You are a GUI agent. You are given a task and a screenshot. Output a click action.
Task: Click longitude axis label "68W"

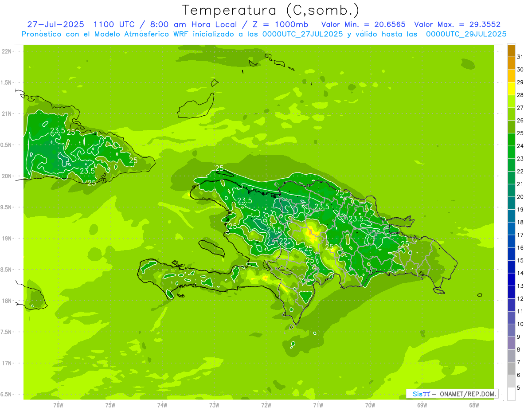click(474, 405)
